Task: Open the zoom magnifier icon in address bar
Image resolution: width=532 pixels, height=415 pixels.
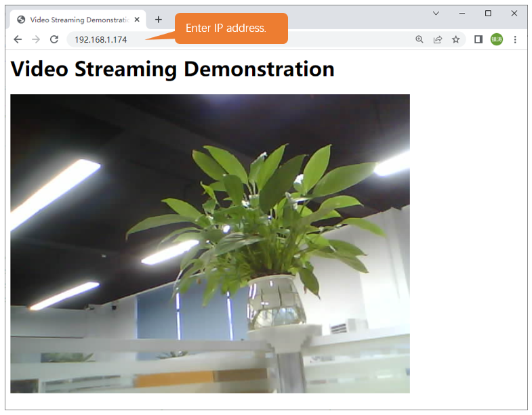Action: 420,40
